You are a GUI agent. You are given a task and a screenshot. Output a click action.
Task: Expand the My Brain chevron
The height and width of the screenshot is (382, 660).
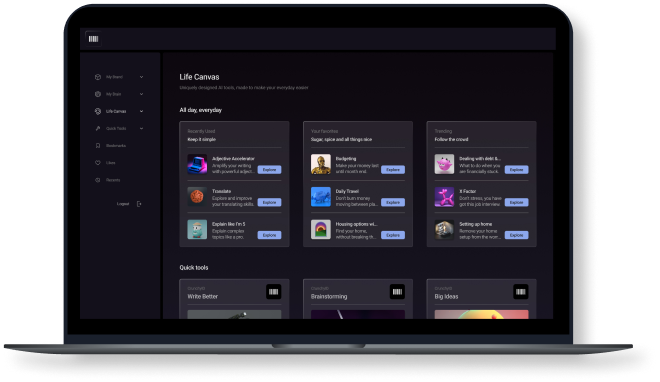(141, 94)
